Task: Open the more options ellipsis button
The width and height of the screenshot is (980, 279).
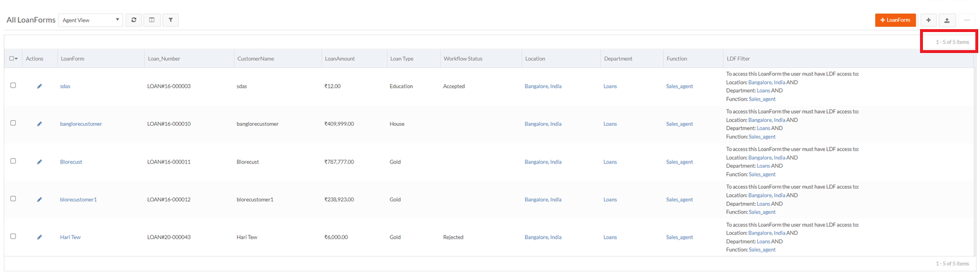Action: [x=967, y=20]
